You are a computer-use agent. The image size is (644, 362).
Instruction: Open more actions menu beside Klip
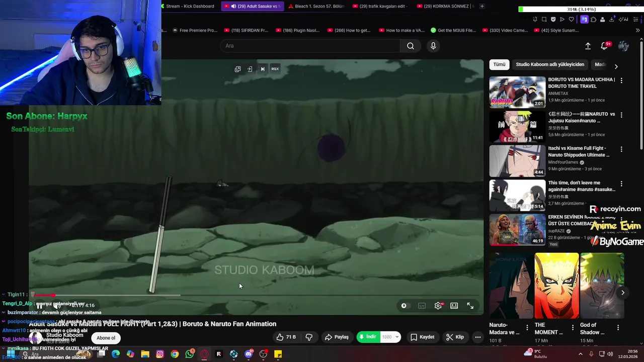click(478, 337)
